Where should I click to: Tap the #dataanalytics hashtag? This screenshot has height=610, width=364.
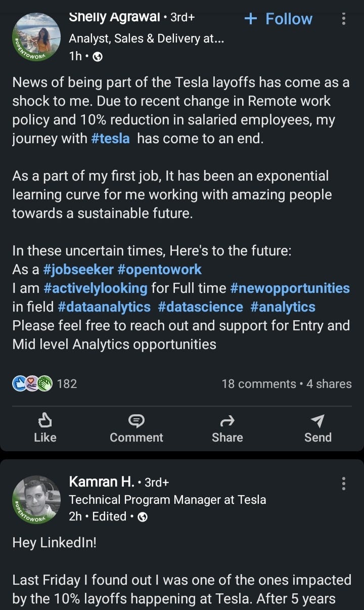104,307
